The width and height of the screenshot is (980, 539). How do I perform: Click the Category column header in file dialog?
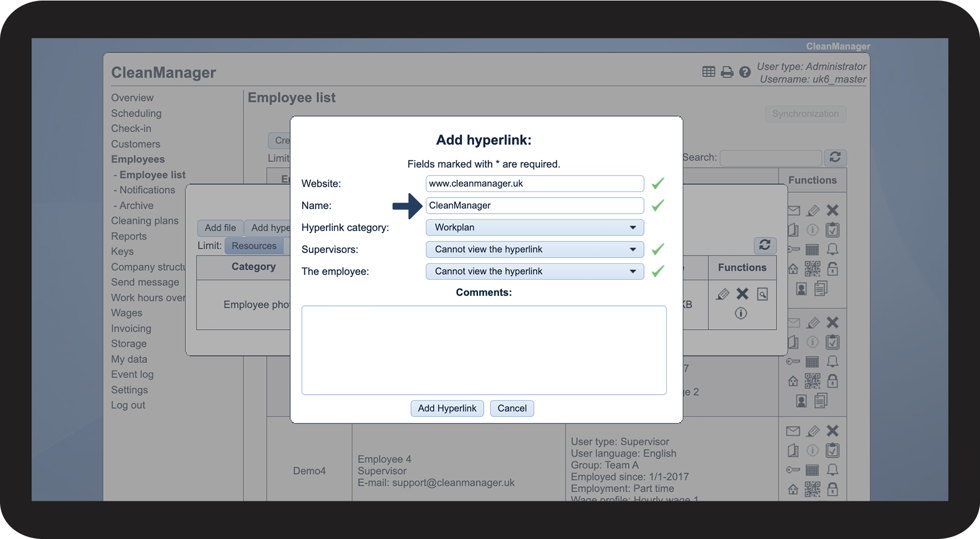tap(253, 267)
